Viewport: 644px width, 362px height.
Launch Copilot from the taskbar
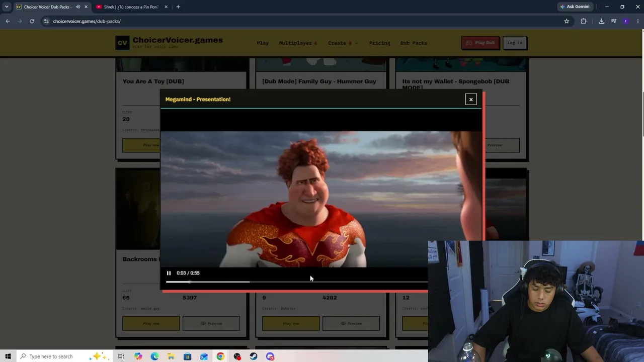coord(138,356)
